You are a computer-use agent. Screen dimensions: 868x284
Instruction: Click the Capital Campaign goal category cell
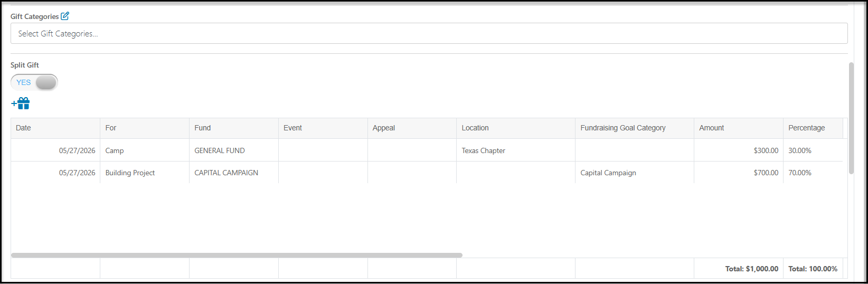tap(635, 173)
